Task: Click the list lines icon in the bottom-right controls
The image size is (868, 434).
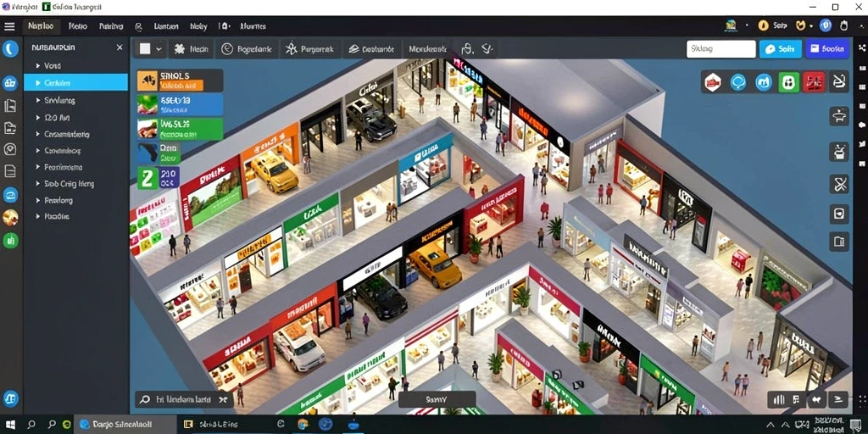Action: point(837,399)
